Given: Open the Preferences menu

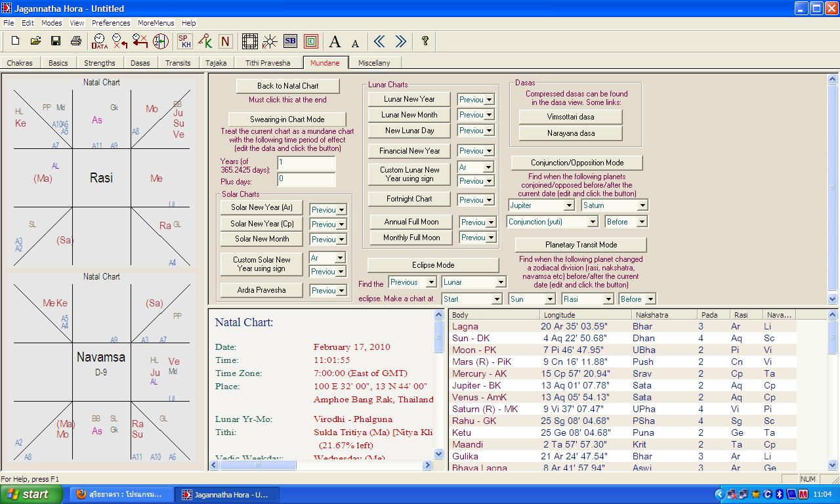Looking at the screenshot, I should tap(111, 23).
